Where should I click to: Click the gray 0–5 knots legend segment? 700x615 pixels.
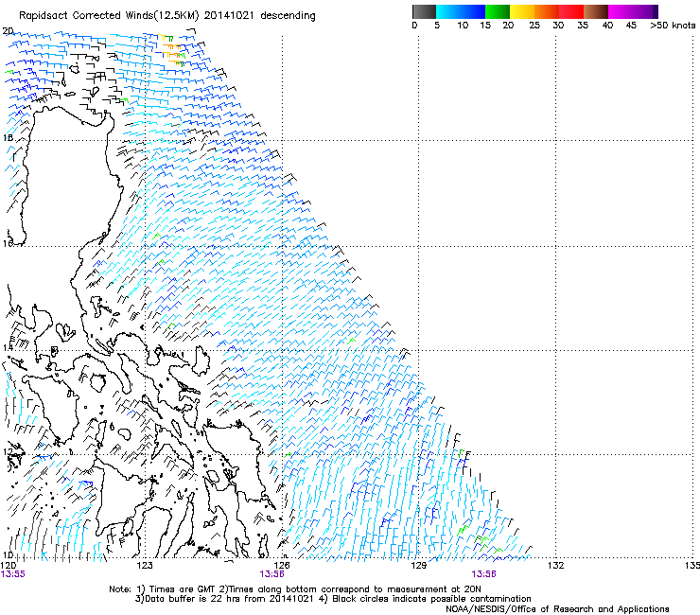(x=424, y=11)
